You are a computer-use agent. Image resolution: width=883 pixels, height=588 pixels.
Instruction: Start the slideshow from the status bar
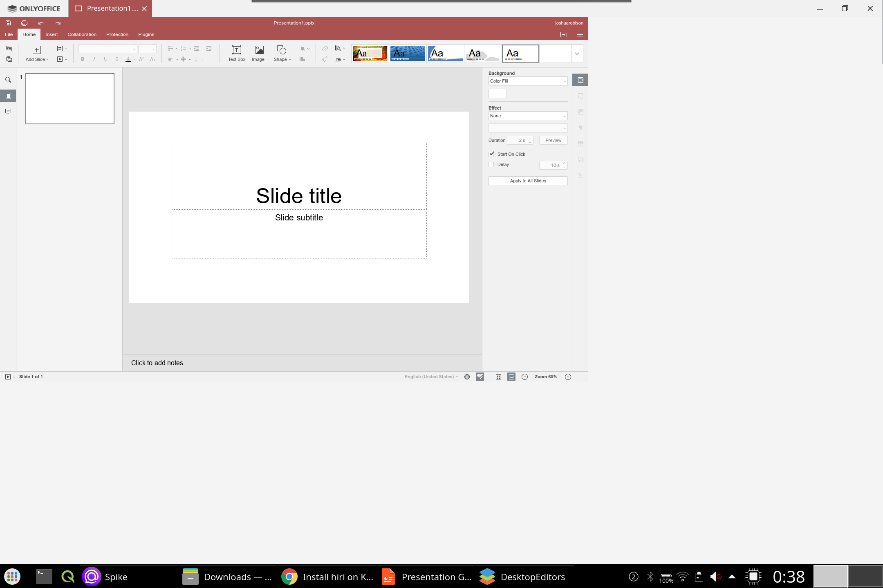point(8,377)
